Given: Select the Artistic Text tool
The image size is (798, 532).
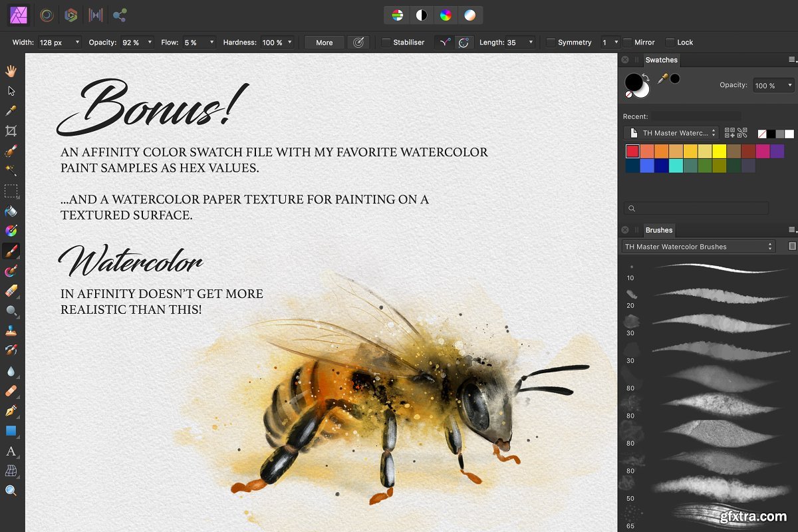Looking at the screenshot, I should [11, 451].
